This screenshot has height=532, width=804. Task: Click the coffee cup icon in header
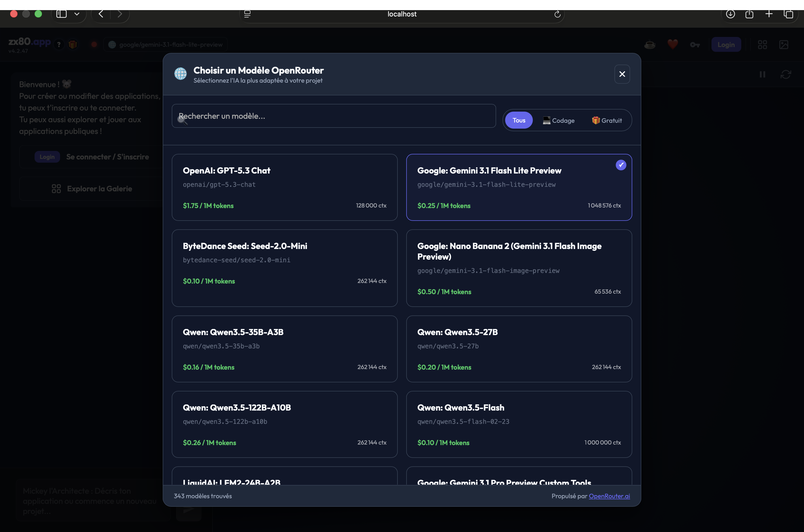tap(650, 44)
